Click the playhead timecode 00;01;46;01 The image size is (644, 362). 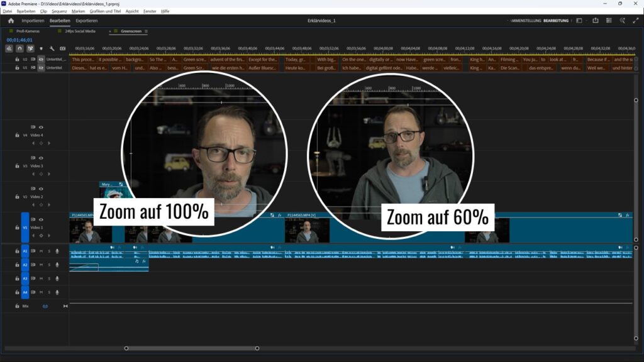click(x=19, y=40)
